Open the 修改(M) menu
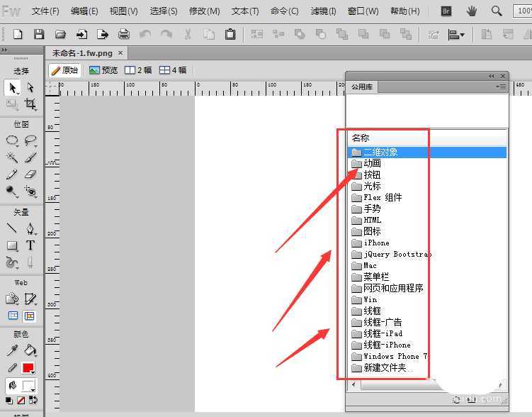532x417 pixels. 205,11
